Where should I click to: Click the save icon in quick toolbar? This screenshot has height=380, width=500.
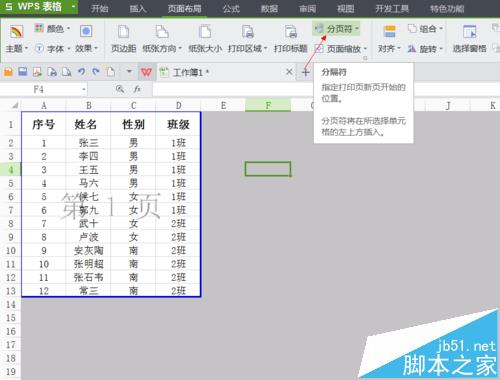pyautogui.click(x=23, y=72)
